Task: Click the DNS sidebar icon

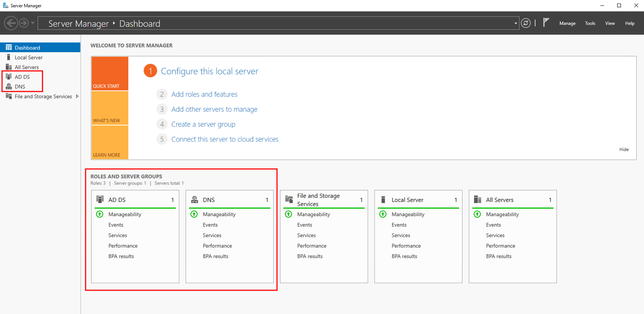Action: click(x=9, y=86)
